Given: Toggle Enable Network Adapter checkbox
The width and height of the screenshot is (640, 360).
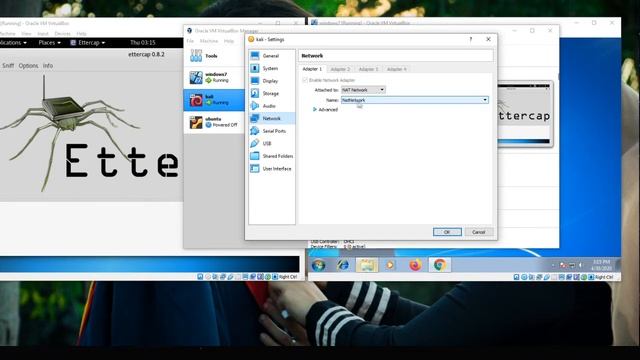Looking at the screenshot, I should (305, 80).
